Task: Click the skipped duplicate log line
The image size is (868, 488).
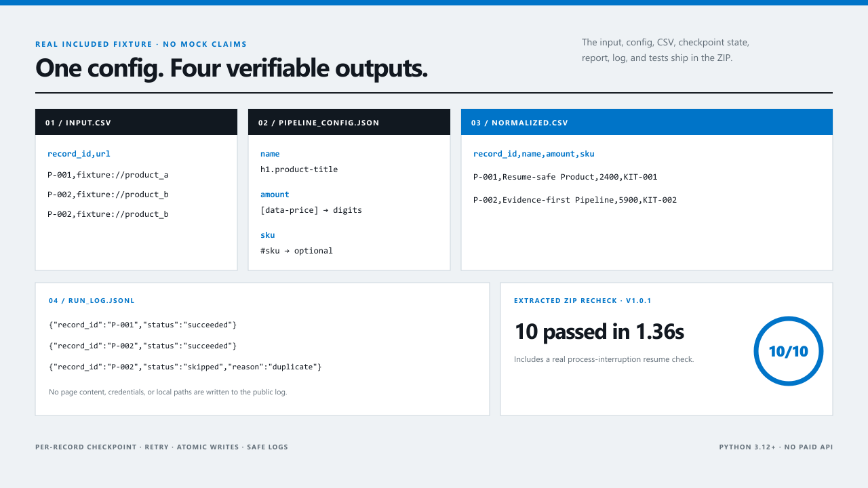Action: [185, 367]
